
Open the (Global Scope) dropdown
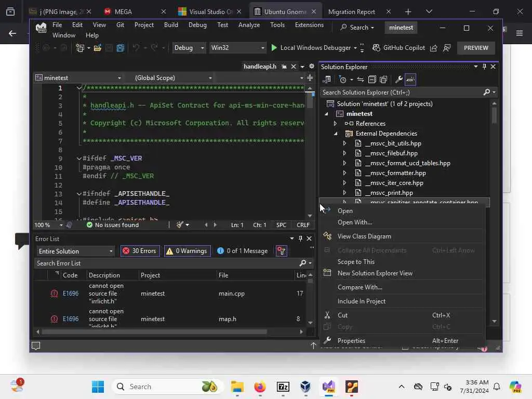pyautogui.click(x=172, y=78)
